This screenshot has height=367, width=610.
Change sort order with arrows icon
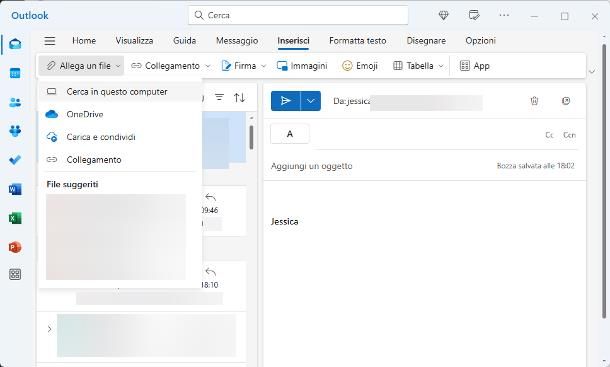point(240,97)
